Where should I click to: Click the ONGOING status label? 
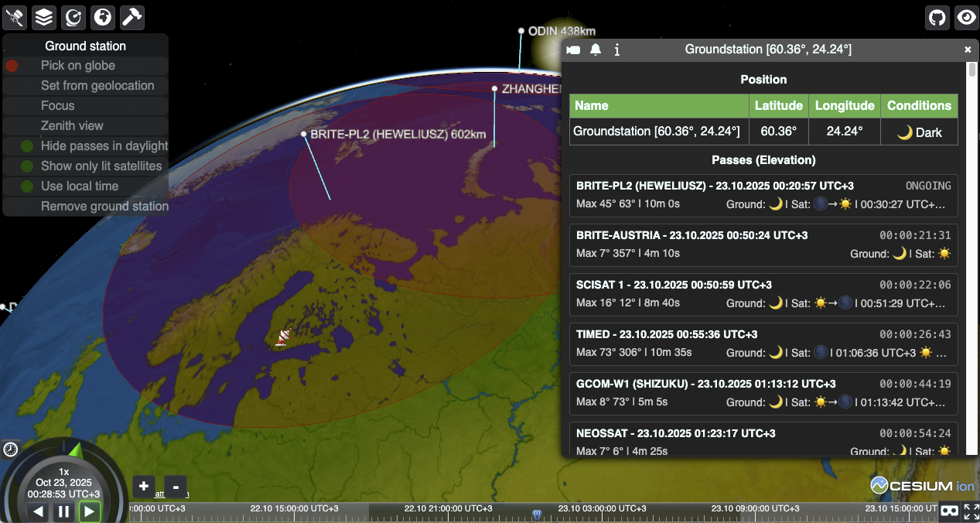point(928,186)
